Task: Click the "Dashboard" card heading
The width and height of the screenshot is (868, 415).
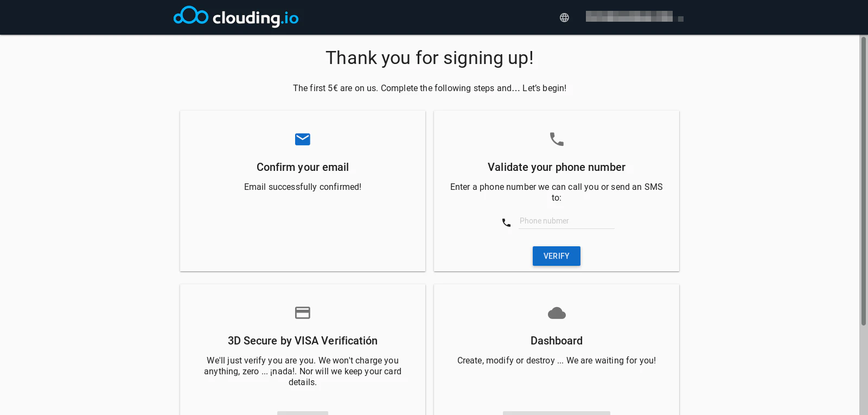Action: 557,341
